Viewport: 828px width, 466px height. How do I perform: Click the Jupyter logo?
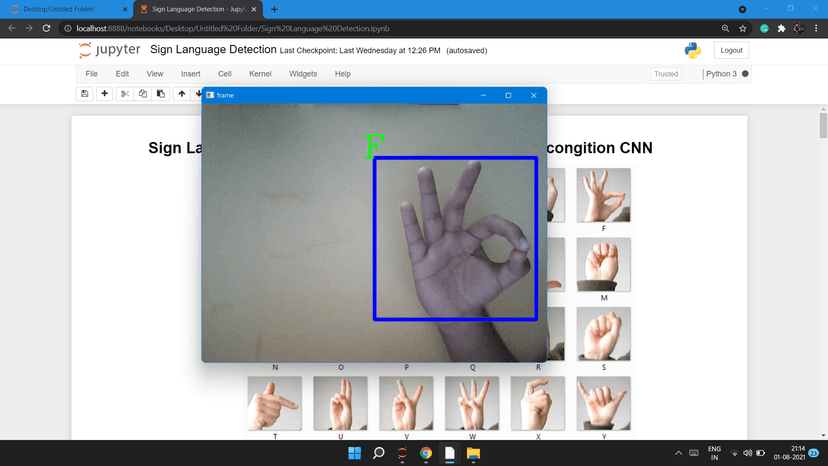pyautogui.click(x=109, y=50)
